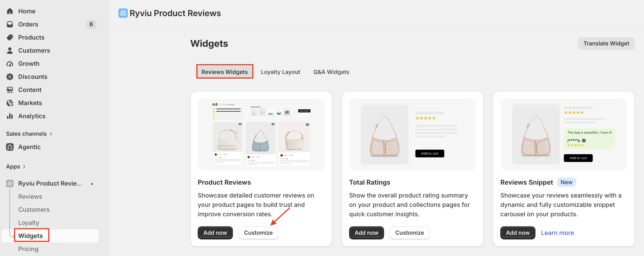Screen dimensions: 644x256
Task: Open Orders via its inbox icon
Action: coord(10,24)
